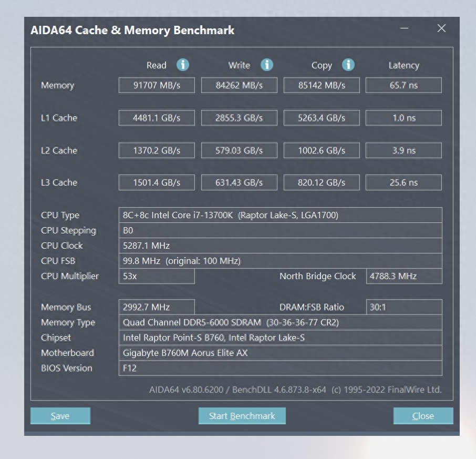Select L1 Cache latency 1.0 ns
The image size is (476, 459).
(x=403, y=118)
